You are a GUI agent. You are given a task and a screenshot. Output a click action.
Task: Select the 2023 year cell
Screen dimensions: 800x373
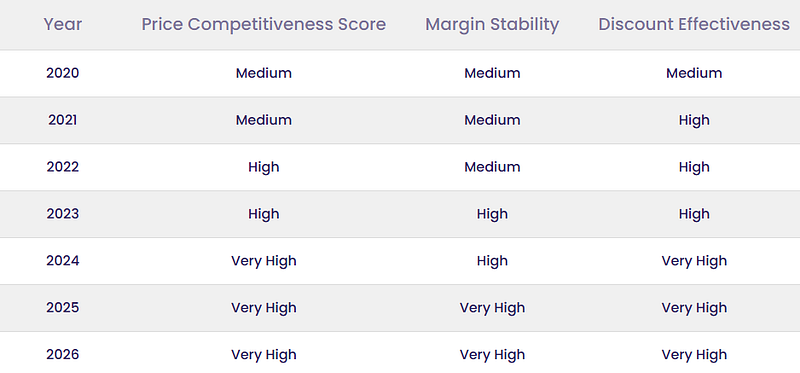pyautogui.click(x=62, y=214)
